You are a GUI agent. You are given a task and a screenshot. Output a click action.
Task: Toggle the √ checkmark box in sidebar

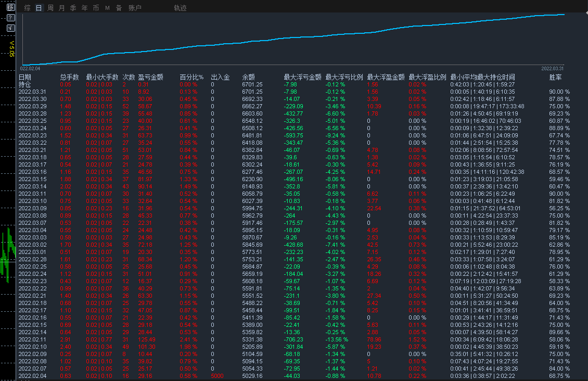pyautogui.click(x=11, y=28)
